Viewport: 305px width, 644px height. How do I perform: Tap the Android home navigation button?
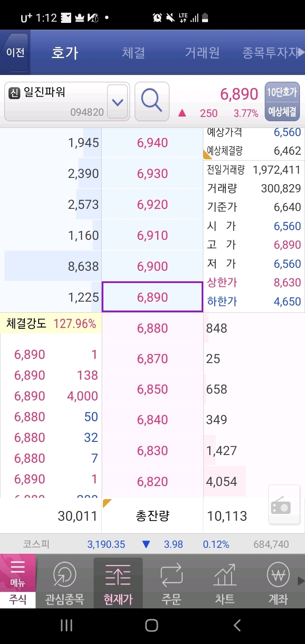coord(152,625)
